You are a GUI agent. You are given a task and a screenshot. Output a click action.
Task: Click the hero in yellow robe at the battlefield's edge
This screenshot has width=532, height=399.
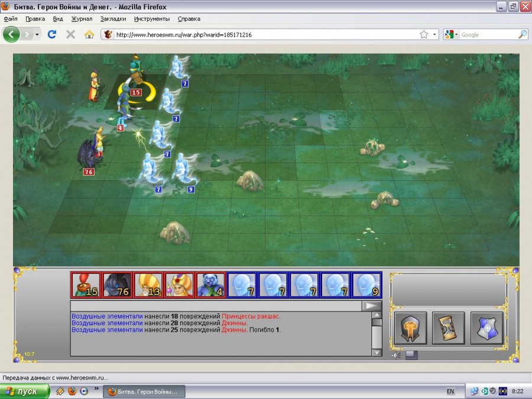click(94, 86)
